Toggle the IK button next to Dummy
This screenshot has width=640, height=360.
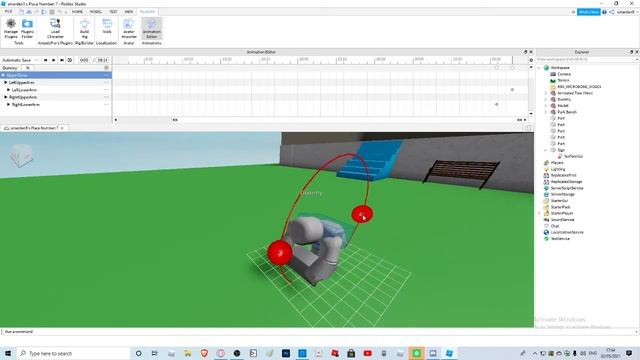[28, 68]
